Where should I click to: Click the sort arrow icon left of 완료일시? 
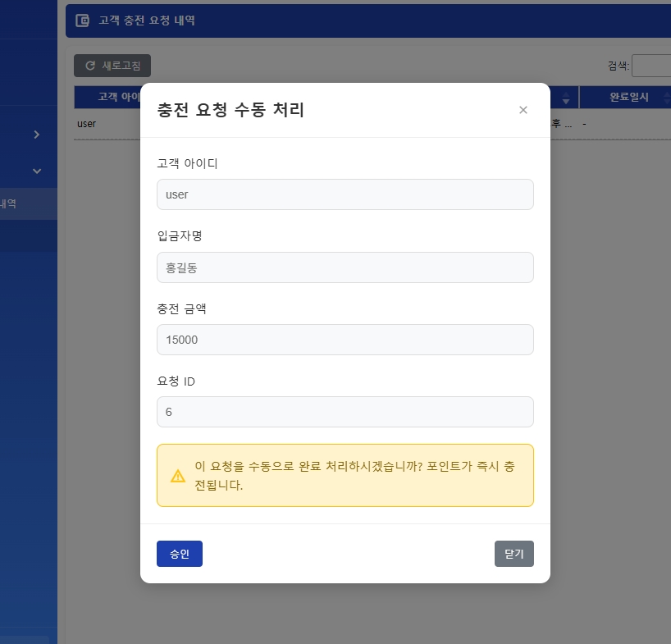click(x=566, y=97)
